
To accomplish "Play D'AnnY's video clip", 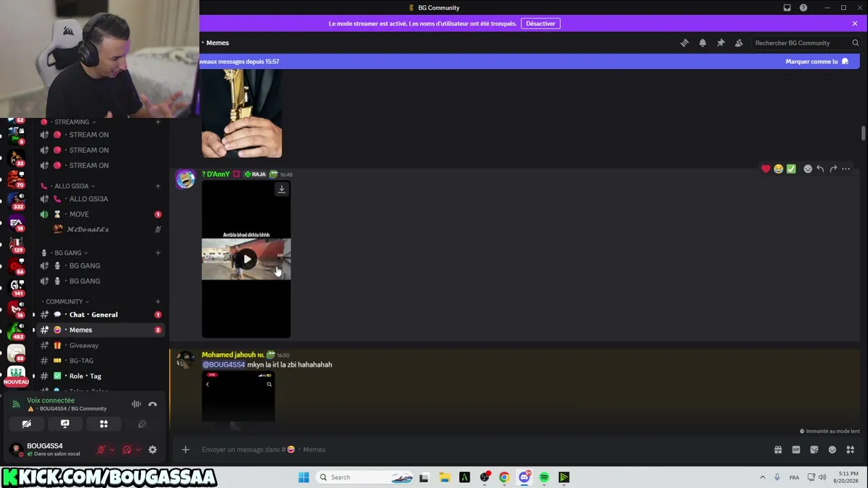I will click(247, 259).
